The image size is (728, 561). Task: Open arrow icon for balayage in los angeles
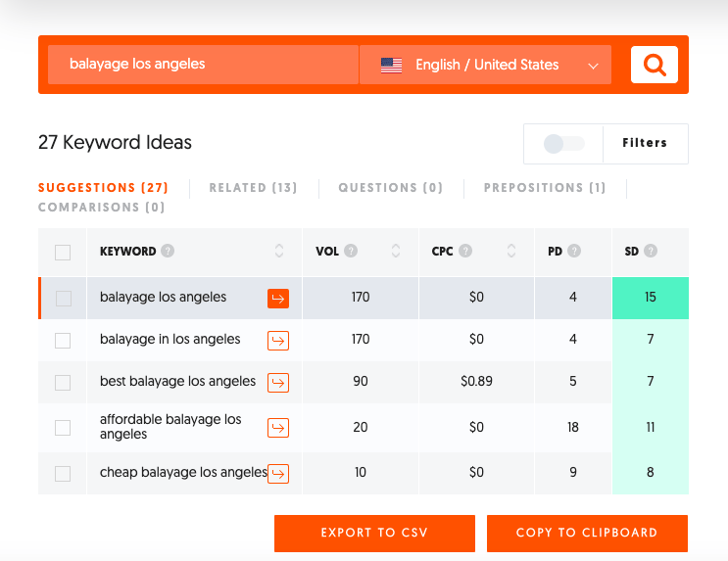click(278, 341)
